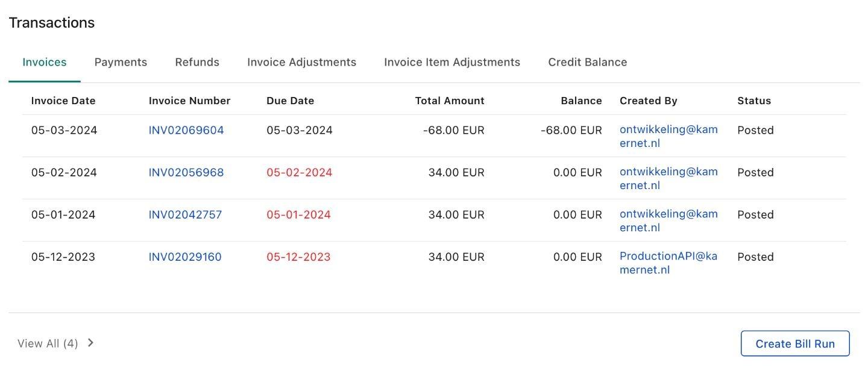Switch to the Payments tab
868x374 pixels.
point(121,62)
